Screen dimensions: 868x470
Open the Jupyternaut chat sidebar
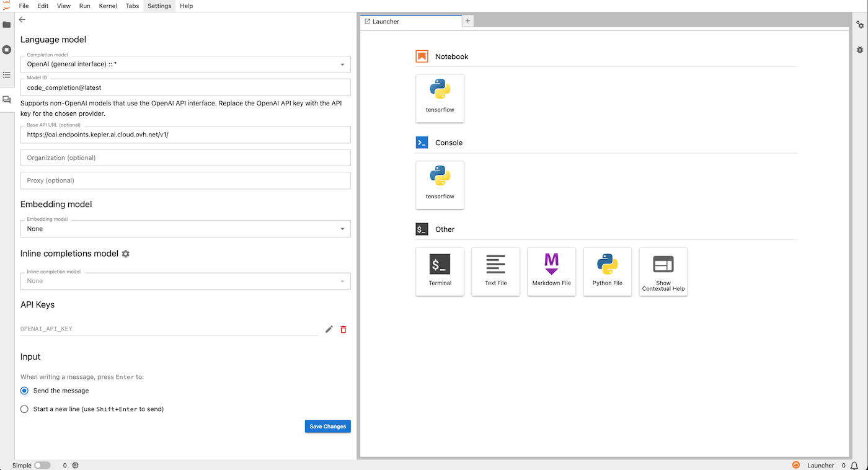click(x=7, y=99)
